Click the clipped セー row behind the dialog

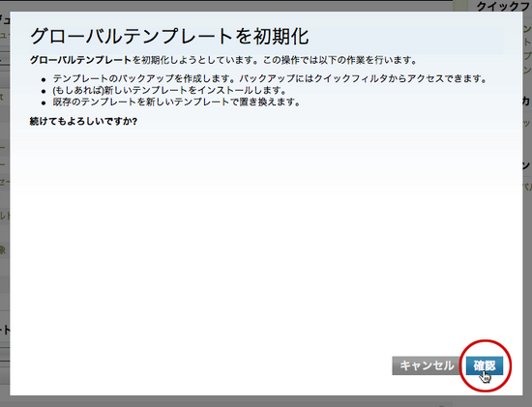click(5, 182)
